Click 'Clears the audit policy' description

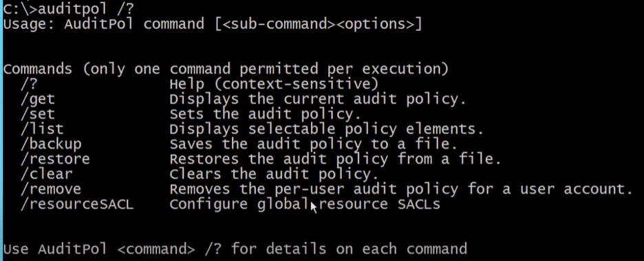(x=274, y=174)
